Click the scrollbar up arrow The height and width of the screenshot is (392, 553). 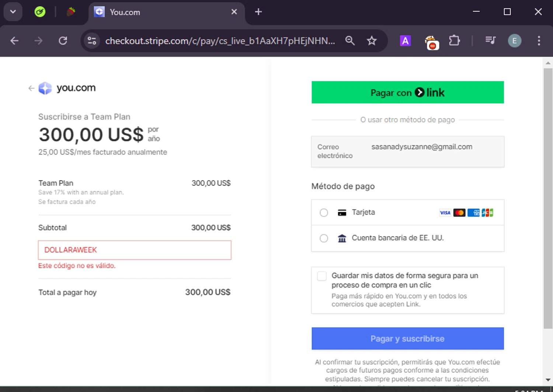[x=548, y=63]
